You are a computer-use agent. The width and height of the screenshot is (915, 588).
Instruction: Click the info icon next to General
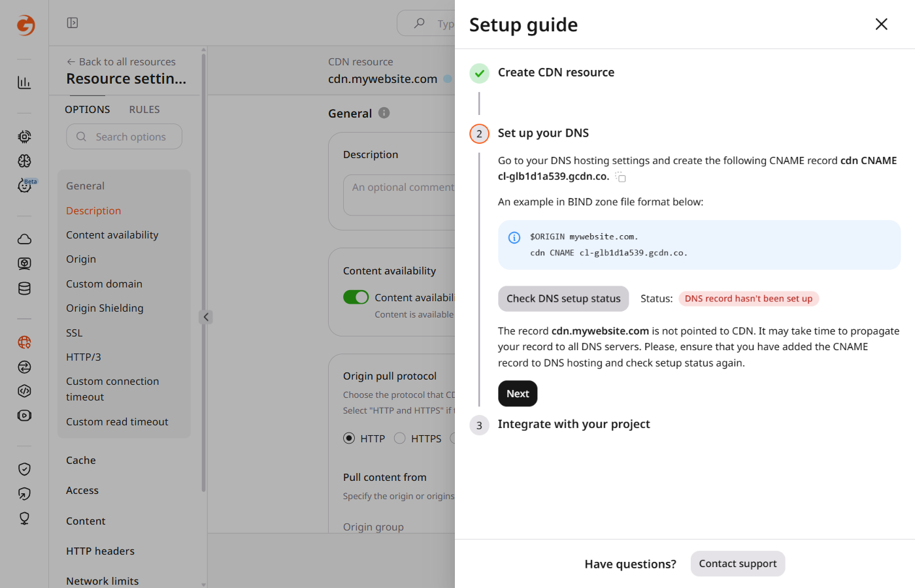point(384,112)
